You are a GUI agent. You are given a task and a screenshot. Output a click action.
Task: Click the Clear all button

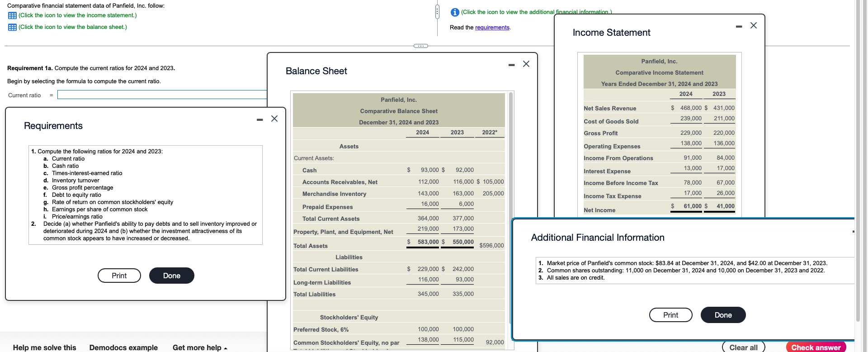click(x=744, y=347)
